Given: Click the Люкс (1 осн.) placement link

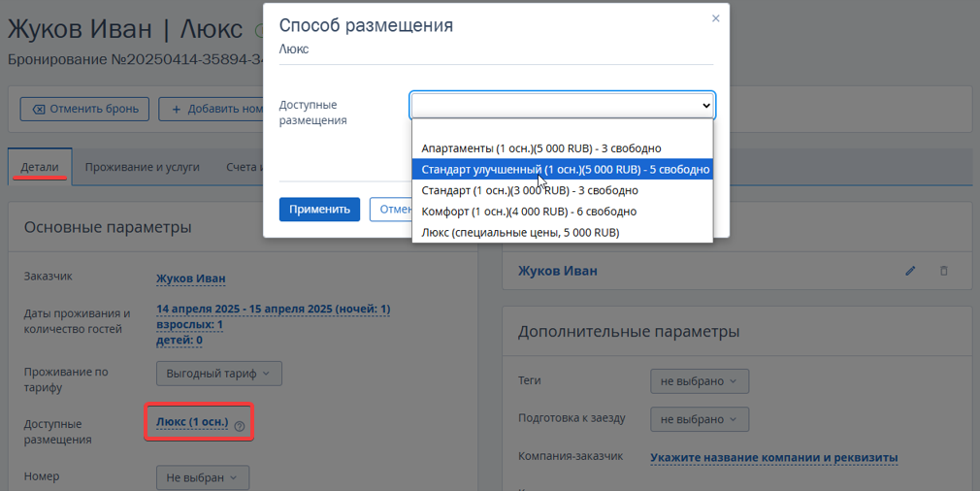Looking at the screenshot, I should pyautogui.click(x=192, y=422).
